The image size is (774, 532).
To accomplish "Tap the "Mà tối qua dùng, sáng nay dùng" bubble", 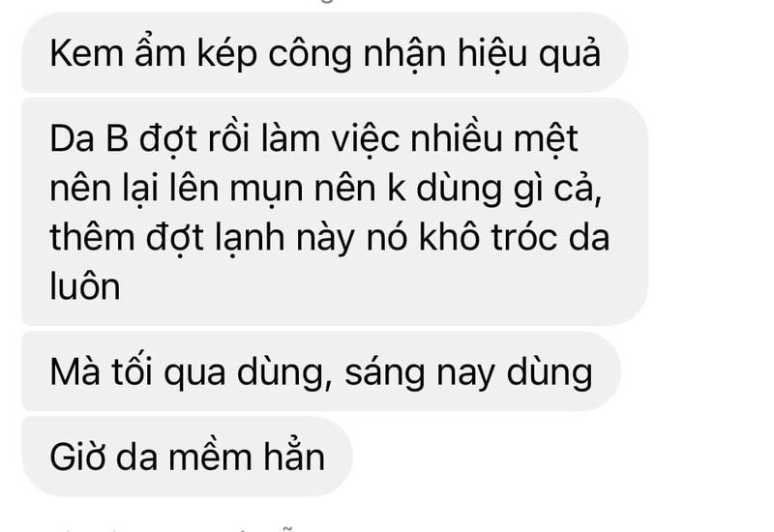I will tap(321, 371).
